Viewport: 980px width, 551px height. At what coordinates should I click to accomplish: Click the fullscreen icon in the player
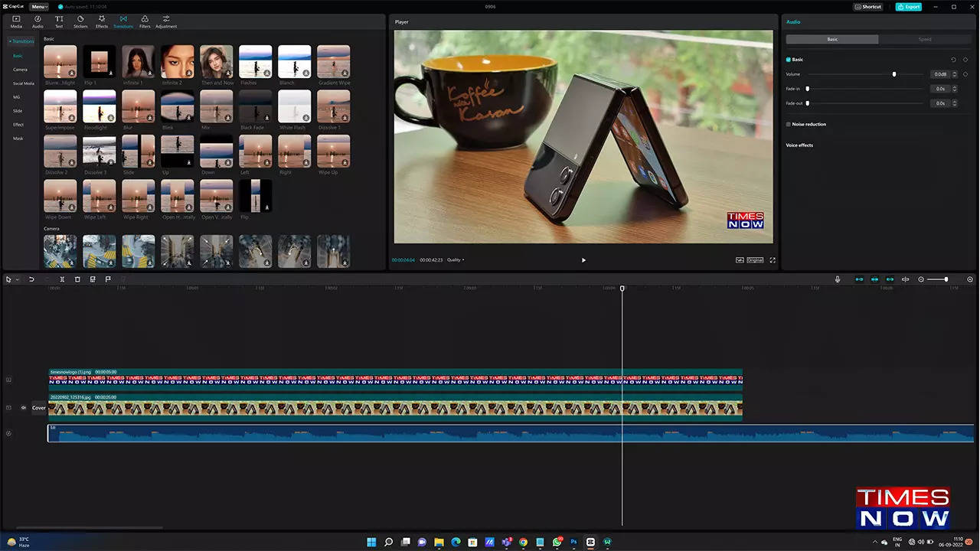(773, 260)
